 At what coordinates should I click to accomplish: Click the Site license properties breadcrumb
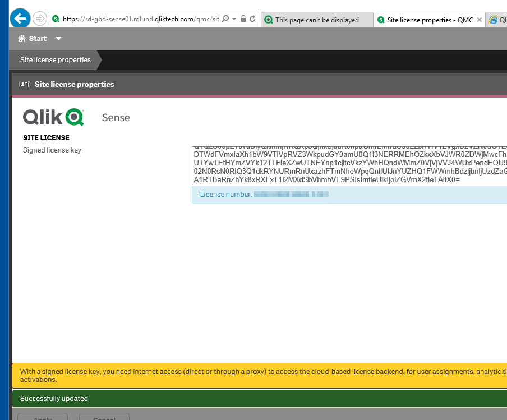pos(54,59)
